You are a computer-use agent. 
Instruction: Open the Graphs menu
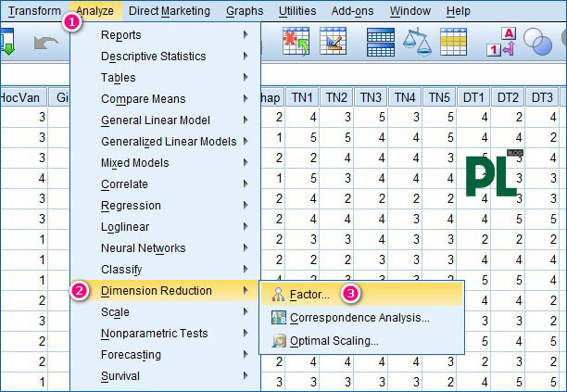tap(244, 11)
